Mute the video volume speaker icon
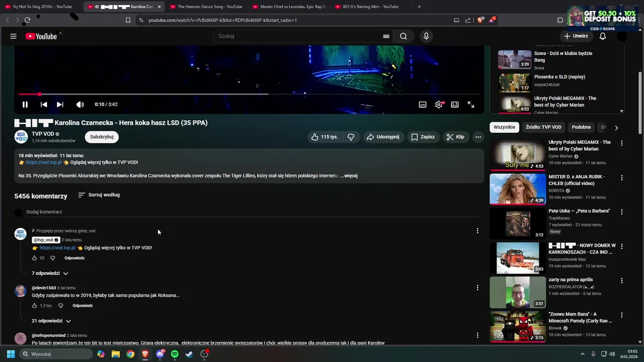Image resolution: width=644 pixels, height=362 pixels. pyautogui.click(x=80, y=105)
